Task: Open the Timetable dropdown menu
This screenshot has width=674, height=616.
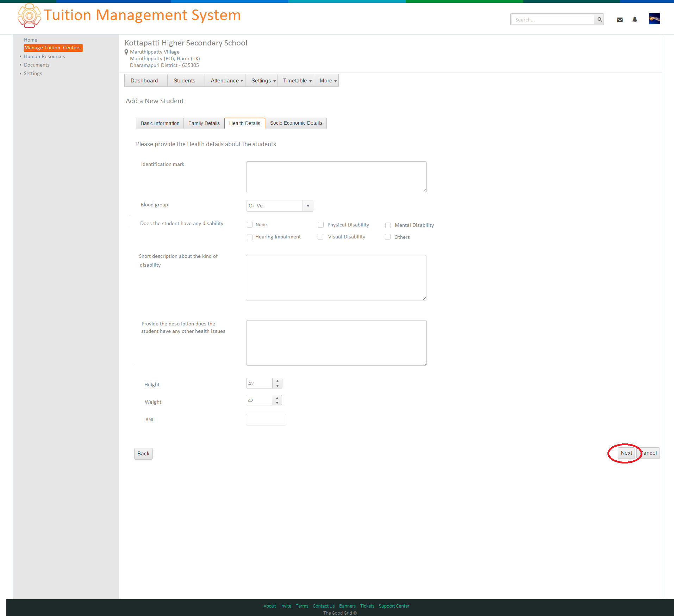Action: [x=295, y=81]
